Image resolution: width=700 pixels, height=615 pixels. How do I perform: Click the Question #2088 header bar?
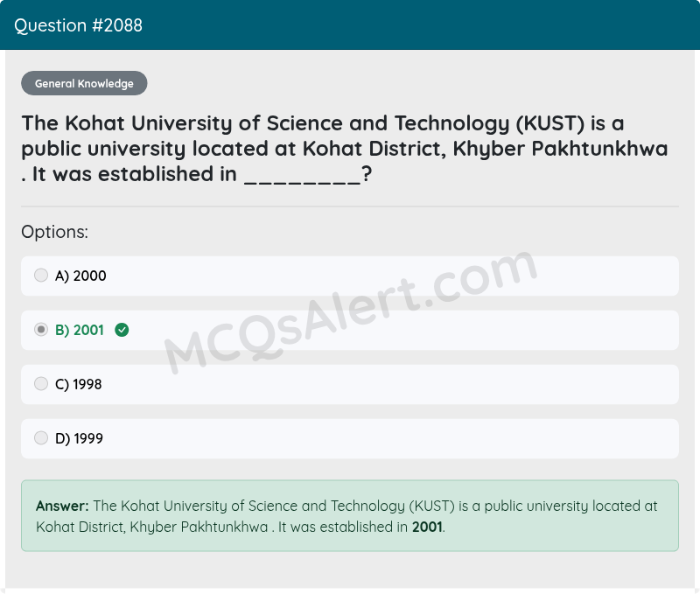click(350, 25)
